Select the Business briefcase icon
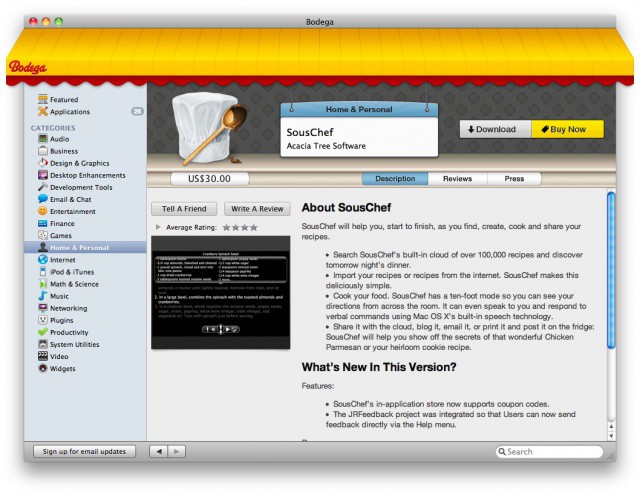 click(43, 151)
